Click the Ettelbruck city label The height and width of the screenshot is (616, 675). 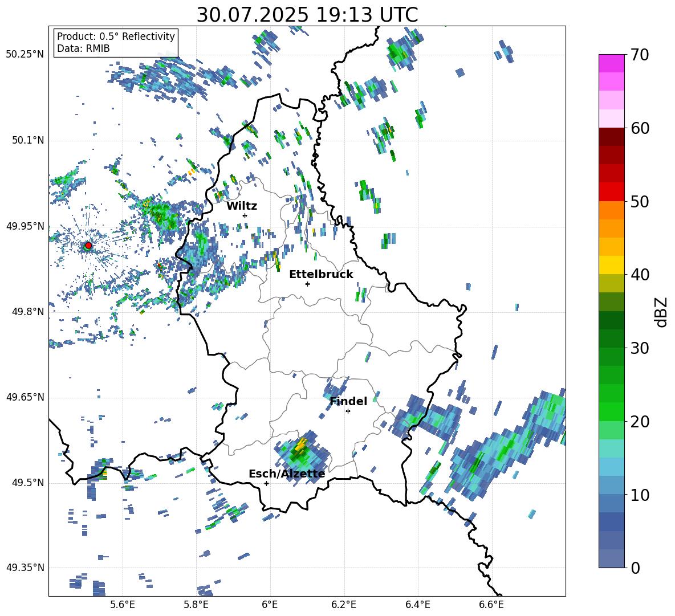coord(321,275)
